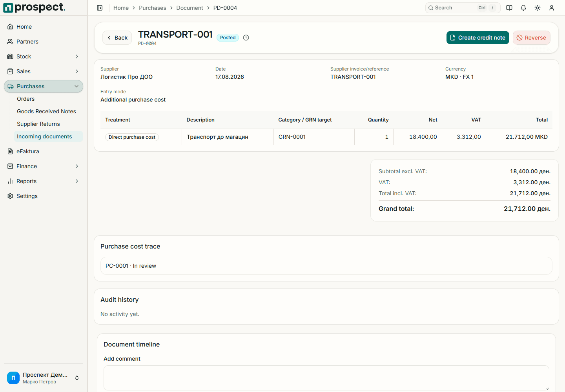
Task: Click Direct purchase cost treatment tag
Action: point(132,137)
